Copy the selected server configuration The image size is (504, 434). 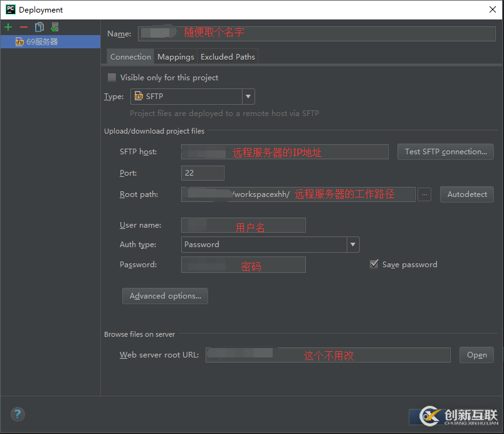39,28
